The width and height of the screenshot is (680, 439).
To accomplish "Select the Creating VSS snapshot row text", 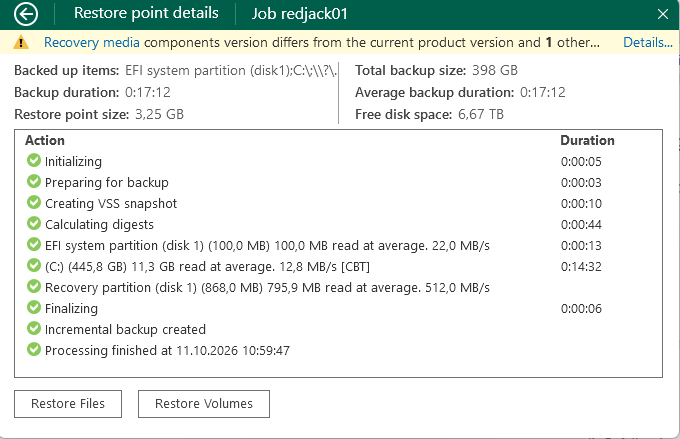I will pyautogui.click(x=111, y=203).
